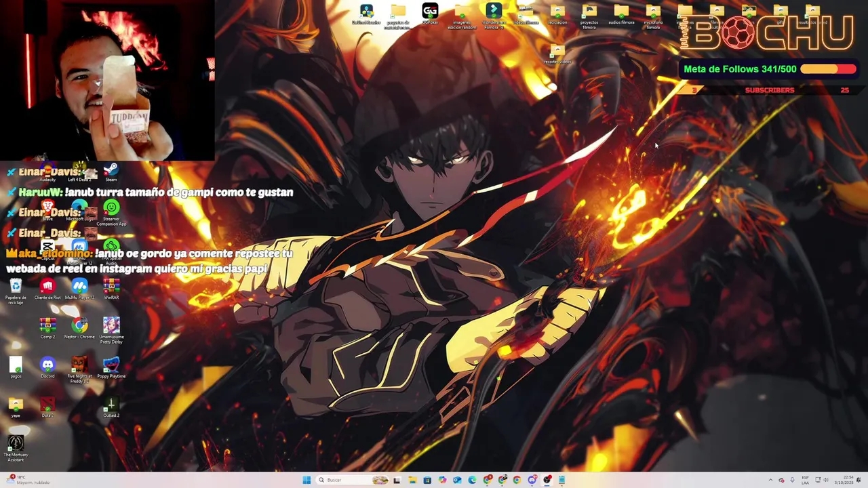Open the Outlast 2 desktop shortcut
Screen dimensions: 868x488
(x=111, y=407)
